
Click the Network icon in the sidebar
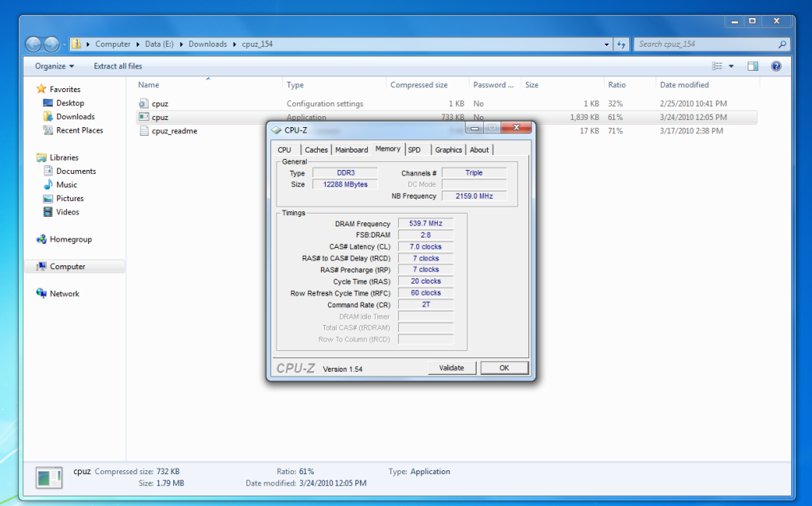pyautogui.click(x=41, y=293)
